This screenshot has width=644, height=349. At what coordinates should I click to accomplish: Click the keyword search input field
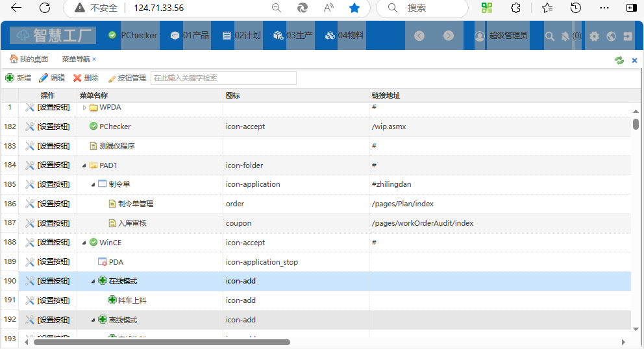(x=223, y=78)
